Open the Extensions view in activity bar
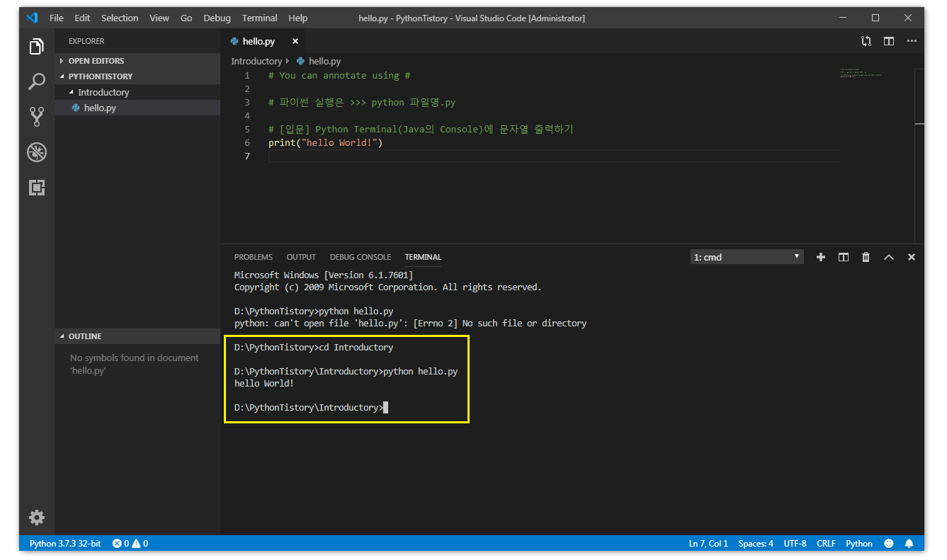Viewport: 947px width, 560px height. pyautogui.click(x=37, y=187)
